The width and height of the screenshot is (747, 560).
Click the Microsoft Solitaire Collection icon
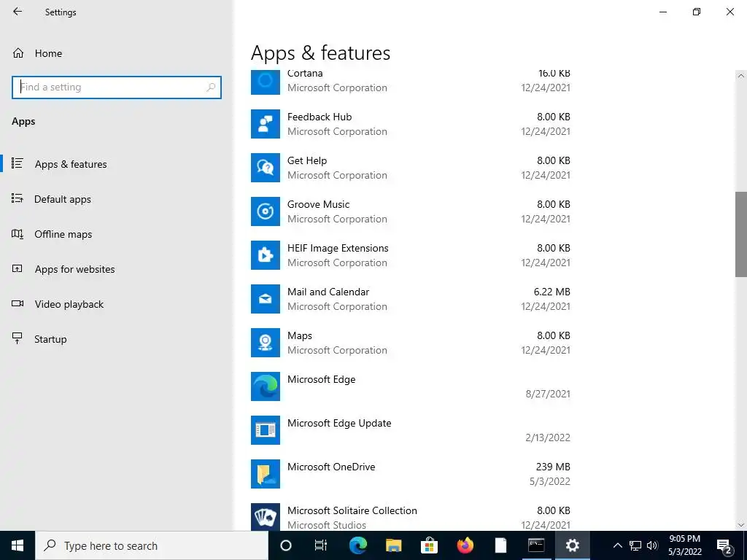(x=266, y=517)
